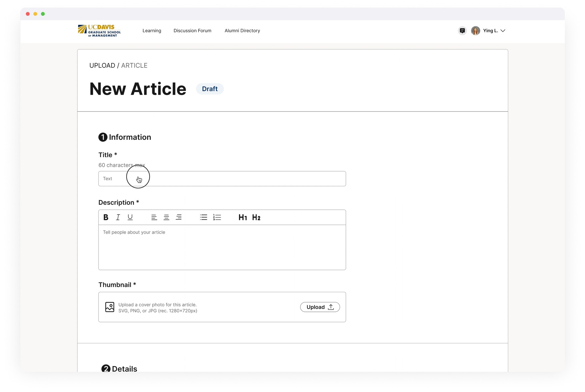This screenshot has height=392, width=585.
Task: Insert a bulleted list in description
Action: click(x=203, y=217)
